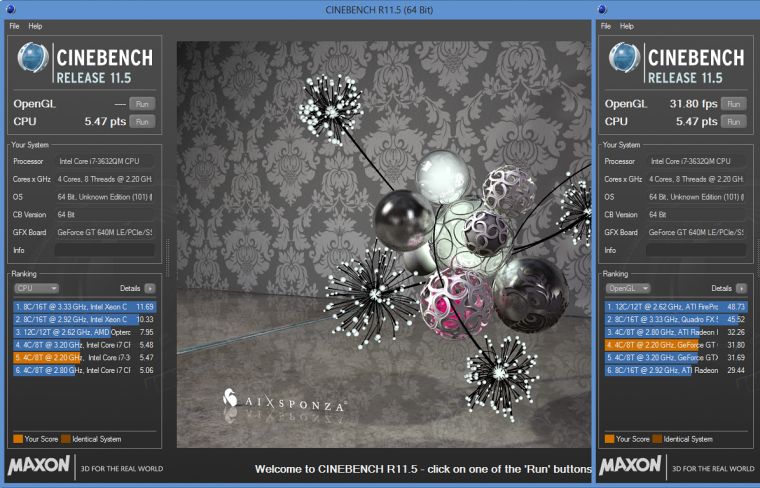
Task: Click the rendered scene preview image
Action: (384, 244)
